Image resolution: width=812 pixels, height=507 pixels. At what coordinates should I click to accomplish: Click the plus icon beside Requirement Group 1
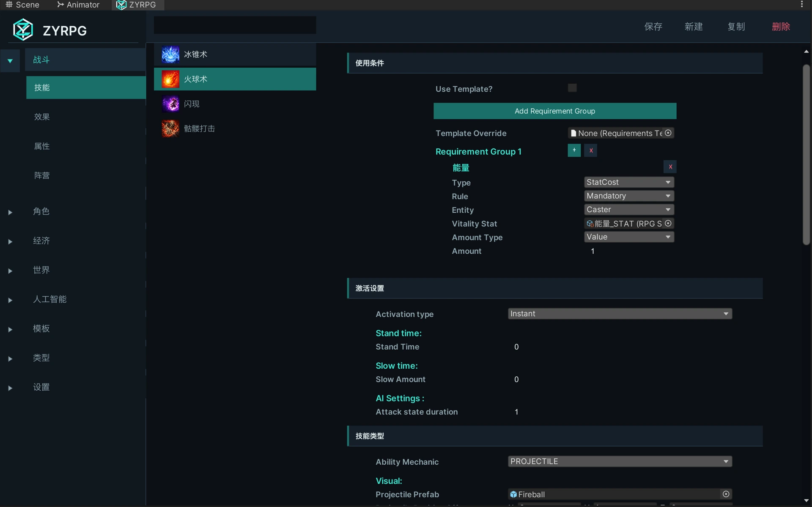point(574,150)
